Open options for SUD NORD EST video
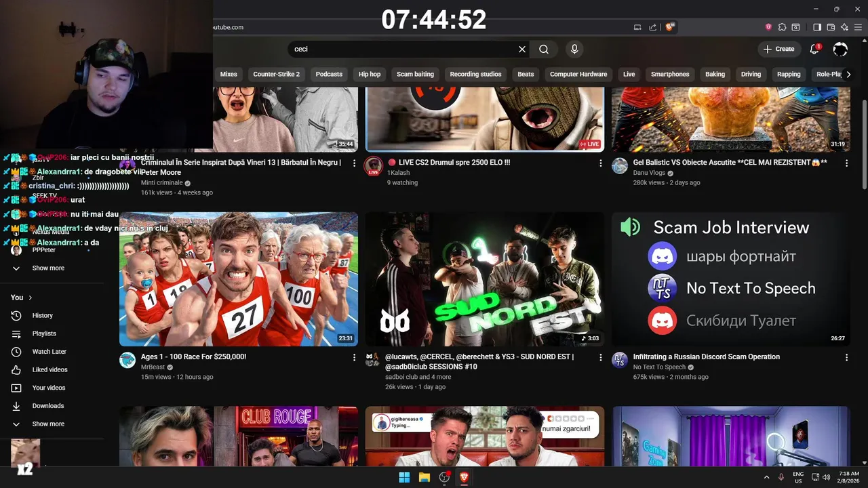The height and width of the screenshot is (488, 868). 600,357
